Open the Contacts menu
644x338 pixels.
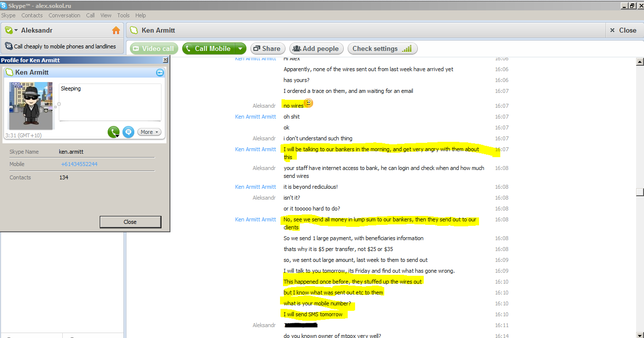pos(32,15)
